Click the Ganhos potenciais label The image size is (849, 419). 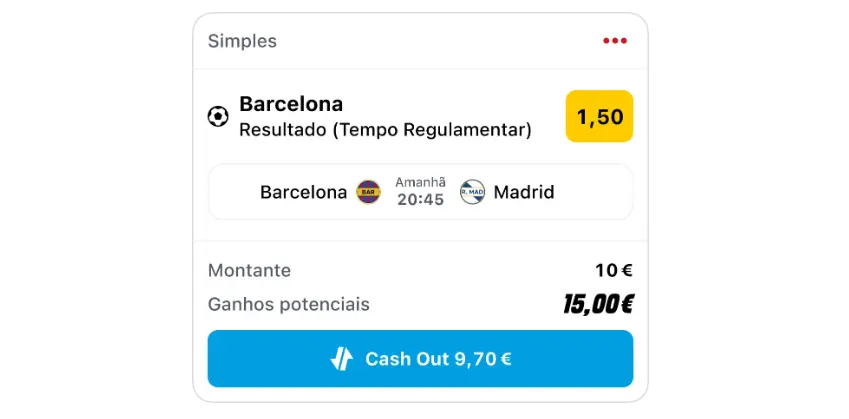(x=288, y=304)
